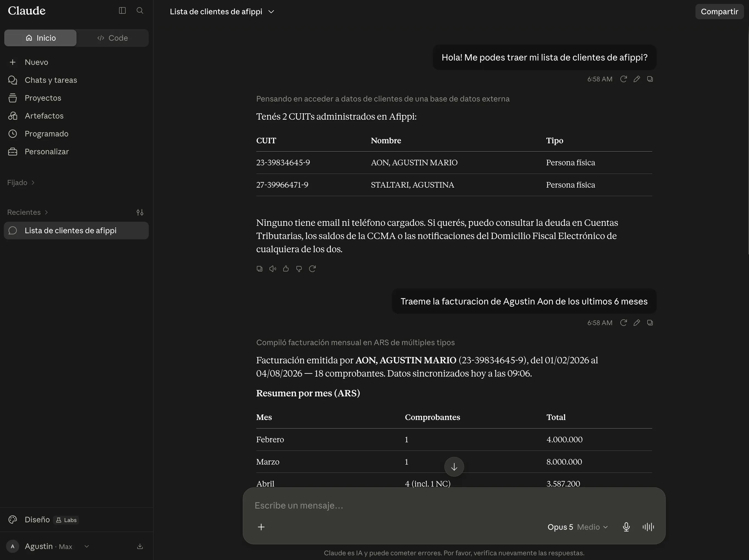The height and width of the screenshot is (560, 749).
Task: Toggle the sidebar panel icon
Action: [x=122, y=10]
